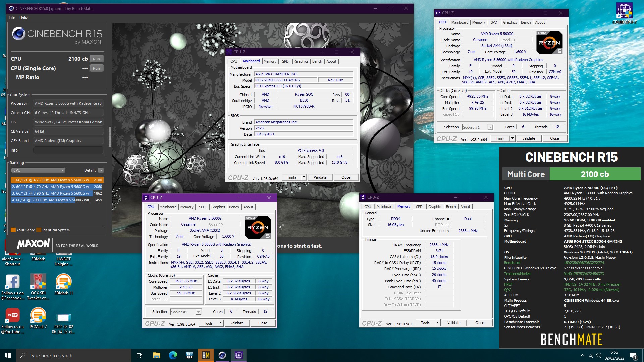Click the Ryzen 5 logo in bottom-left CPU-Z
The width and height of the screenshot is (644, 362).
pyautogui.click(x=257, y=227)
